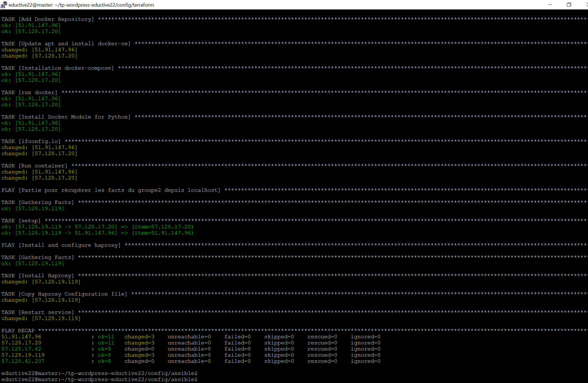This screenshot has height=383, width=588.
Task: Click the PLAY RECAP header line
Action: click(x=18, y=330)
